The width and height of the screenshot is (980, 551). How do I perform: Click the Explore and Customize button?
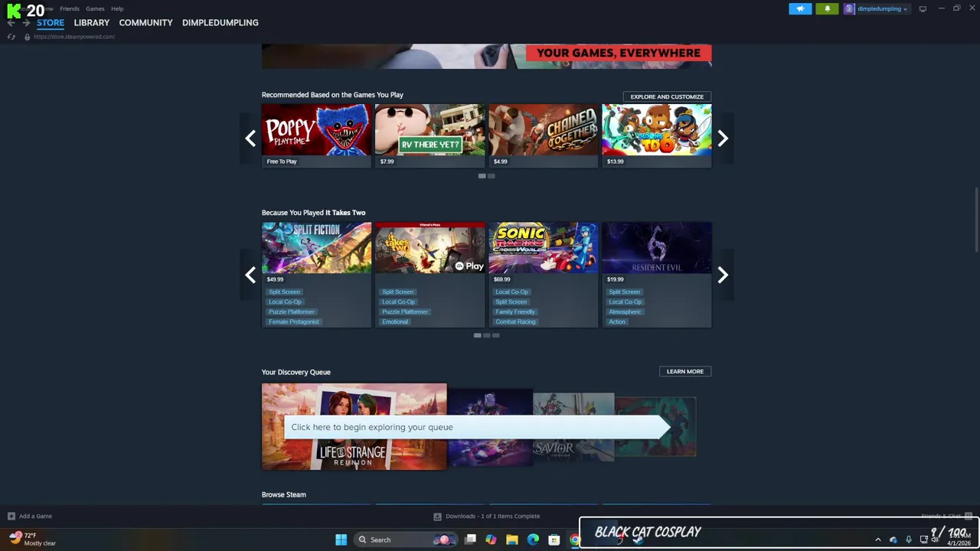coord(667,96)
